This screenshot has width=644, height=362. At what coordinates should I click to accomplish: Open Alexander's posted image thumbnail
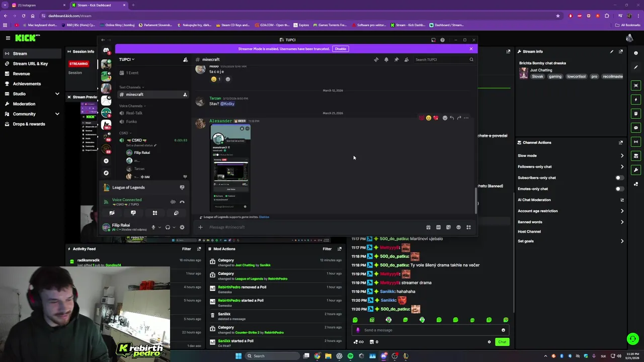(230, 167)
